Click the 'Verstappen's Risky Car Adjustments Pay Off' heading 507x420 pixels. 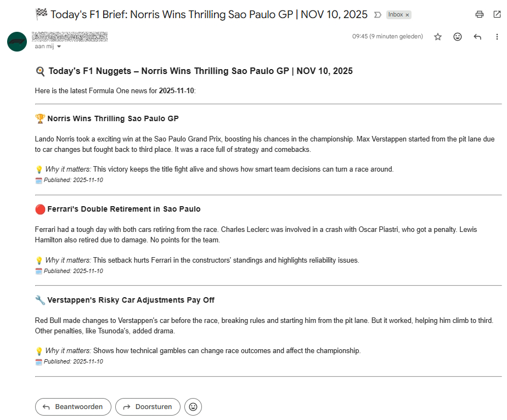[x=131, y=300]
